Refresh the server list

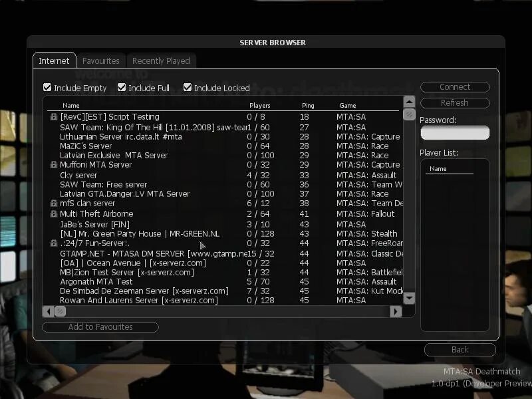pos(455,103)
